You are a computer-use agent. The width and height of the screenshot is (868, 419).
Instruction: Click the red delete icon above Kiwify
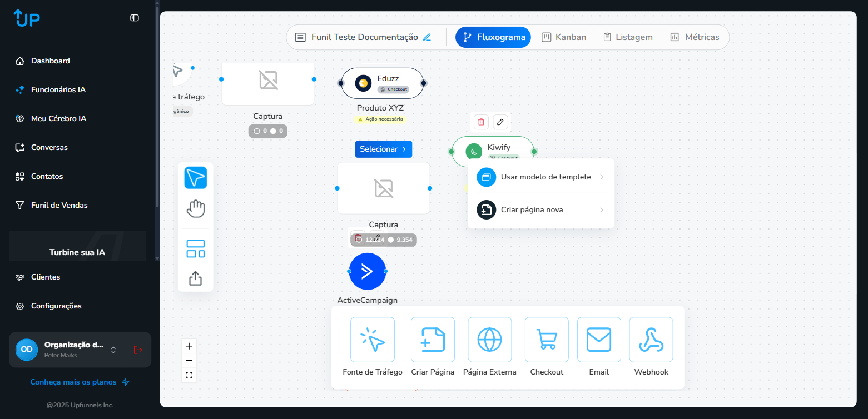point(482,122)
